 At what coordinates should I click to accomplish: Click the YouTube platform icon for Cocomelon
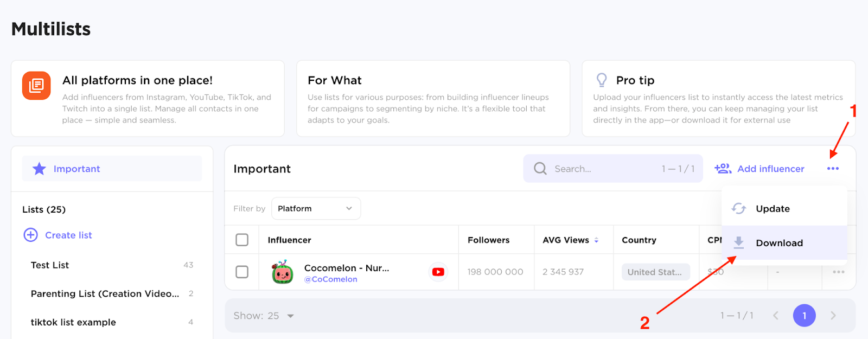[x=438, y=272]
